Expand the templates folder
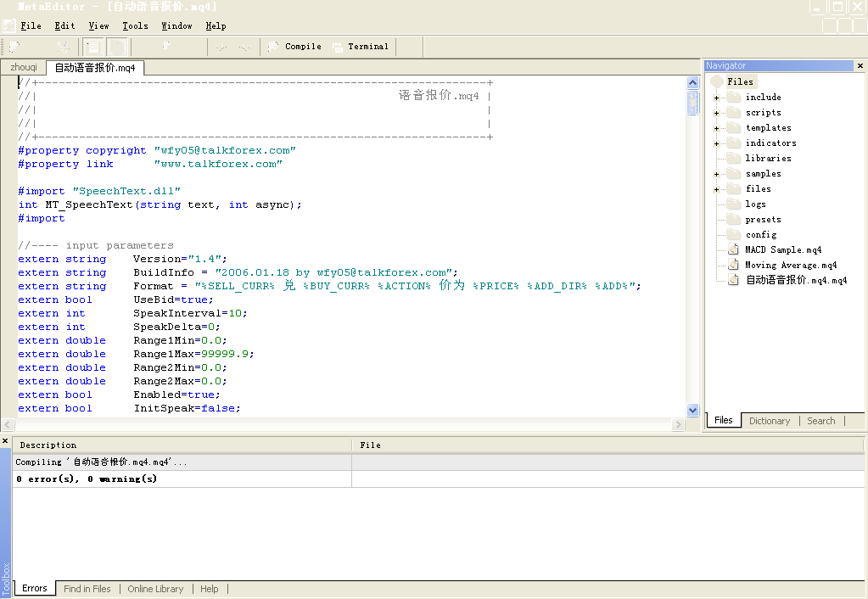 716,128
